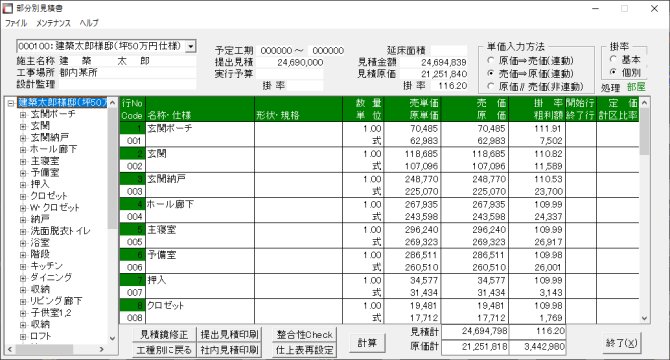Click the app icon in title bar
The image size is (670, 360).
[8, 8]
